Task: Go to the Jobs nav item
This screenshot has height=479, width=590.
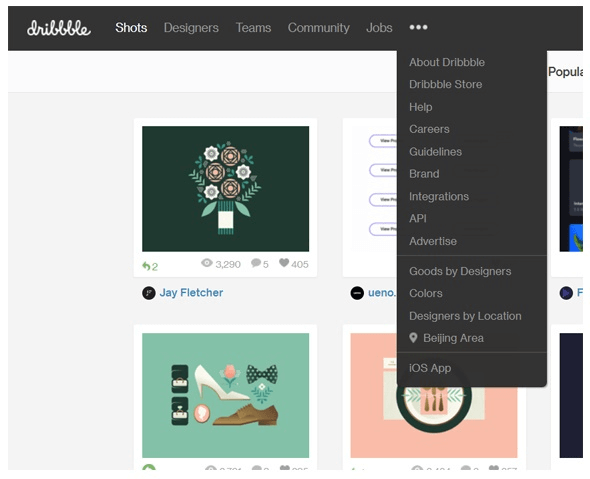Action: (x=379, y=27)
